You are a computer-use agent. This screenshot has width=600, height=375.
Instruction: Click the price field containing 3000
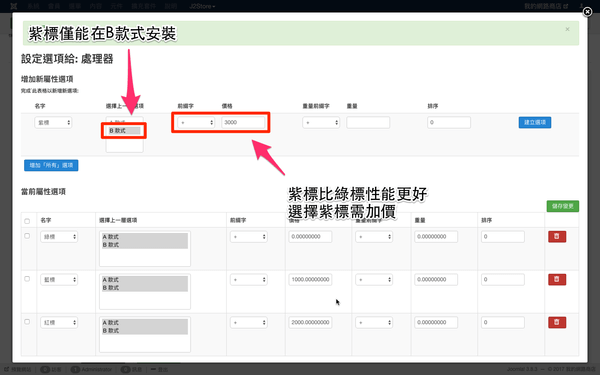tap(243, 122)
